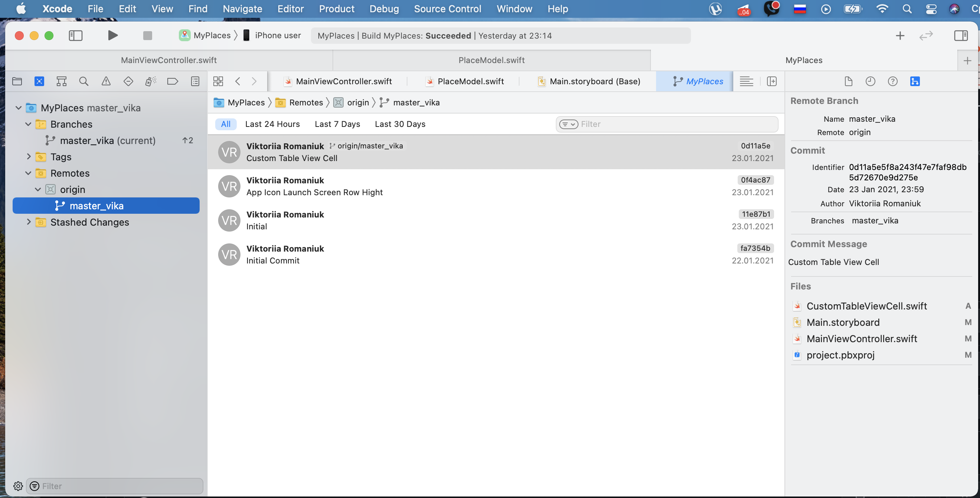Click Remotes in jump bar
Screen dimensions: 980x498
click(299, 103)
